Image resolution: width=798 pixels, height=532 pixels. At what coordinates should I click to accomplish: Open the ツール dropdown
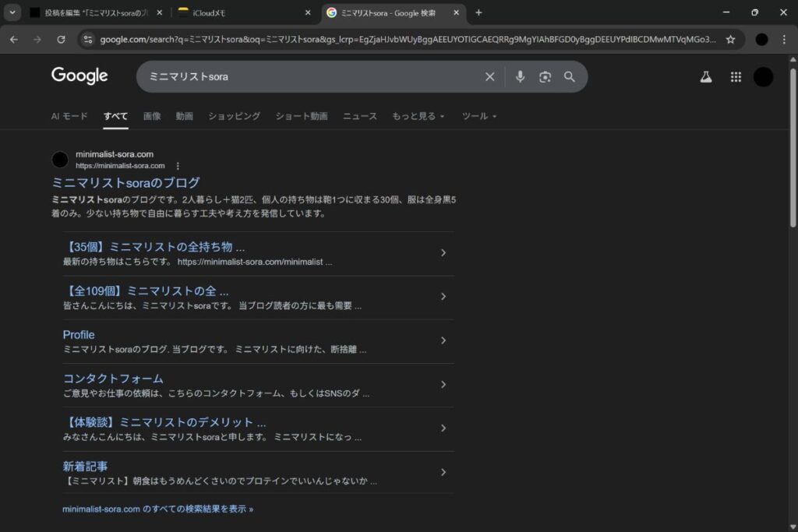point(478,116)
